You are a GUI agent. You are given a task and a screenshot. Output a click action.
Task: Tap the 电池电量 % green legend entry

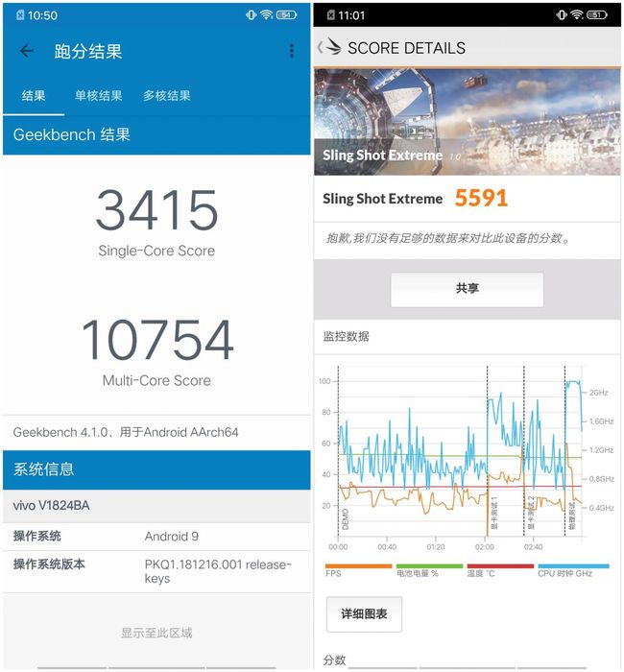click(429, 570)
